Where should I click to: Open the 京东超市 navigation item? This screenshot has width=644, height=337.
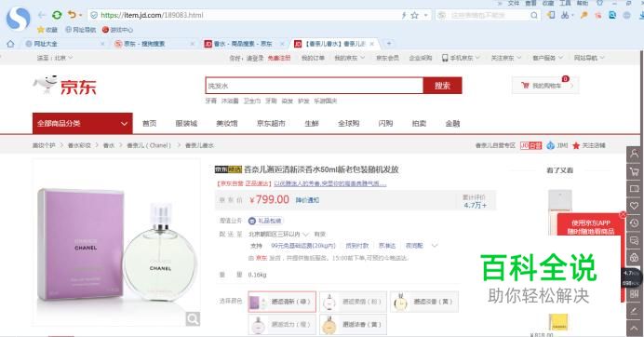point(271,123)
